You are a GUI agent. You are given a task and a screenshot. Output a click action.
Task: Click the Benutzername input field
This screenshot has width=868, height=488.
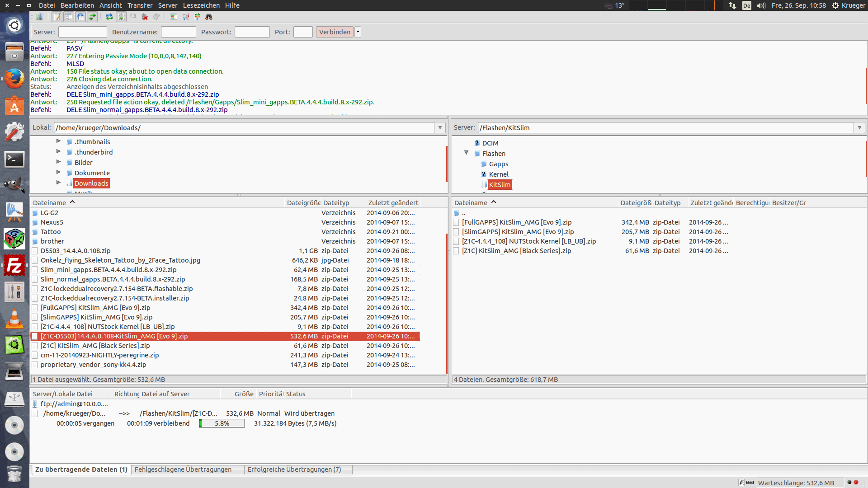point(179,32)
